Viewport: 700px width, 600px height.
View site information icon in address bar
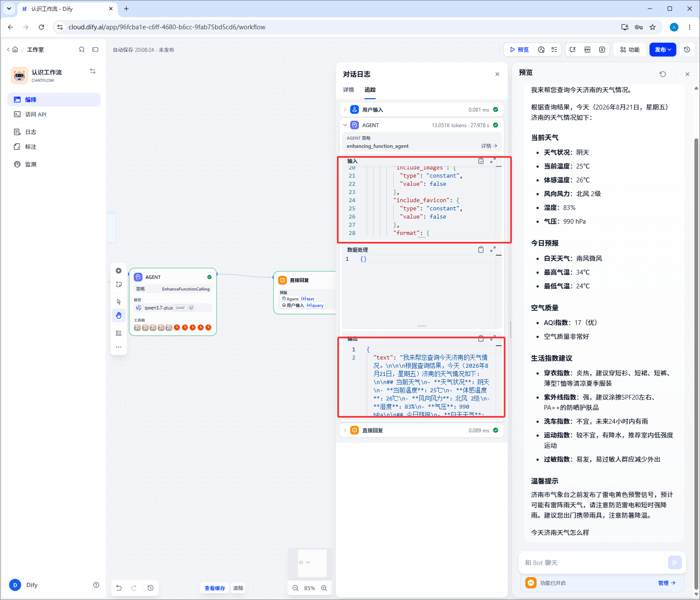pos(60,27)
